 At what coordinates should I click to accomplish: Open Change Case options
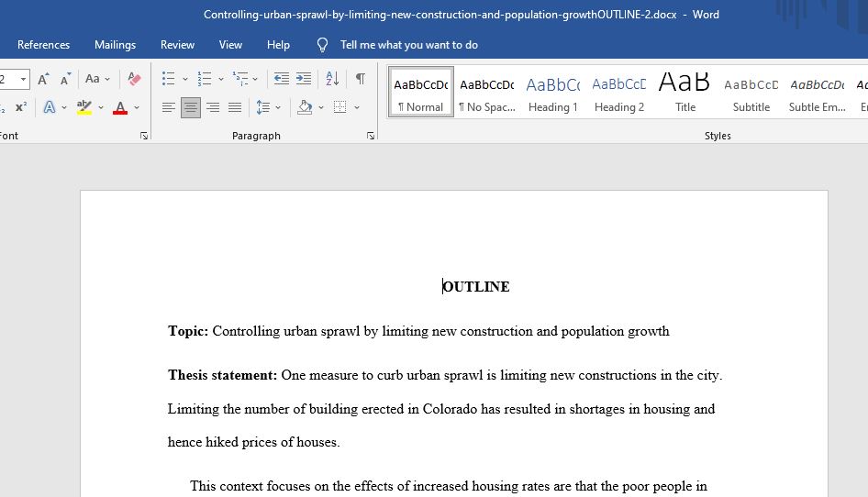[x=93, y=79]
